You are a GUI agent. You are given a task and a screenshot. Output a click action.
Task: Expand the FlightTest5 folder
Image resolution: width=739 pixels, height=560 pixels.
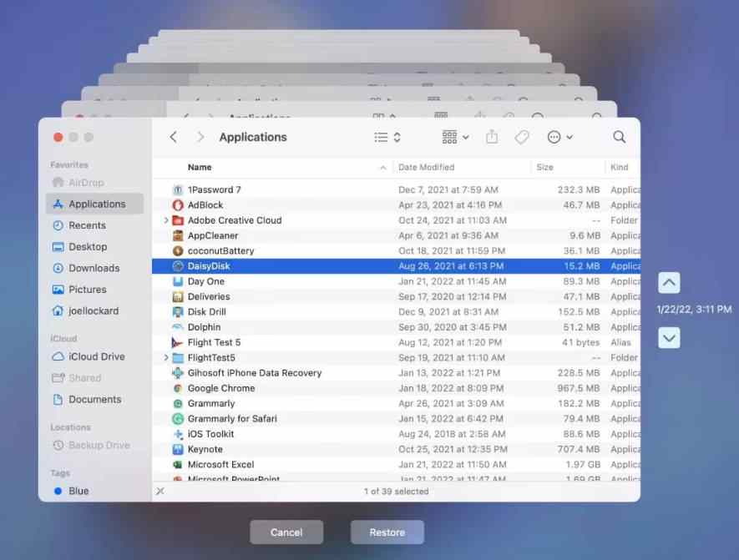(x=166, y=357)
